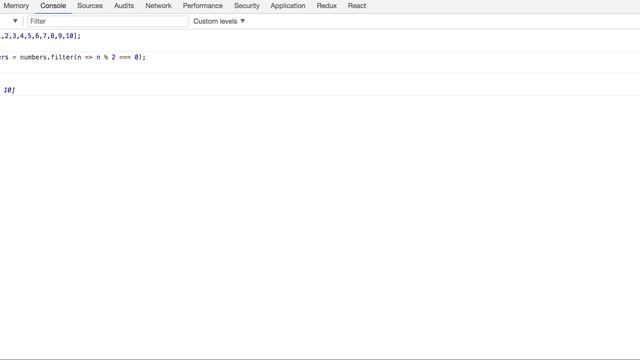
Task: Click the output array ending in 10]
Action: pos(8,90)
